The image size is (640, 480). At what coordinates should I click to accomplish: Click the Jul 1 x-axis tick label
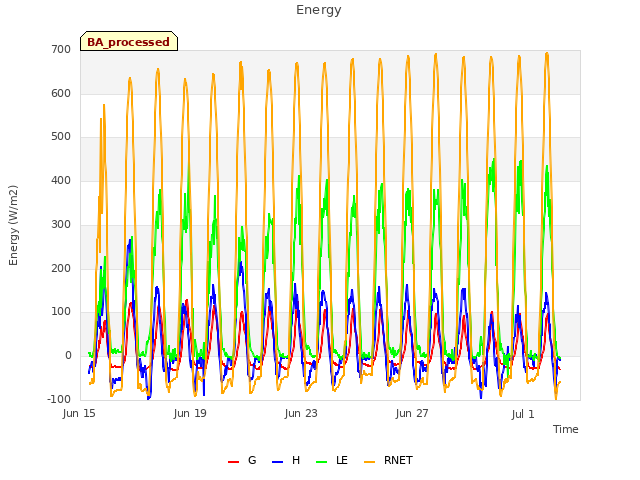pos(523,414)
